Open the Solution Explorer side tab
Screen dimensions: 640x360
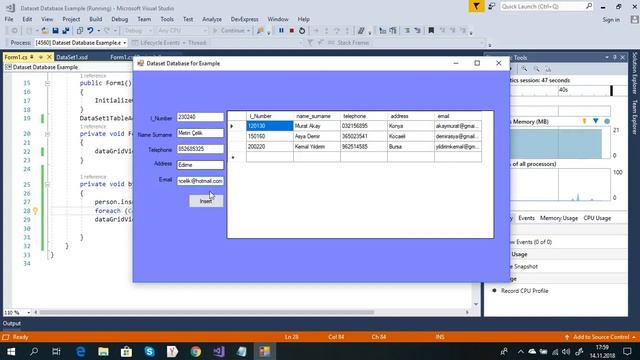pyautogui.click(x=634, y=73)
